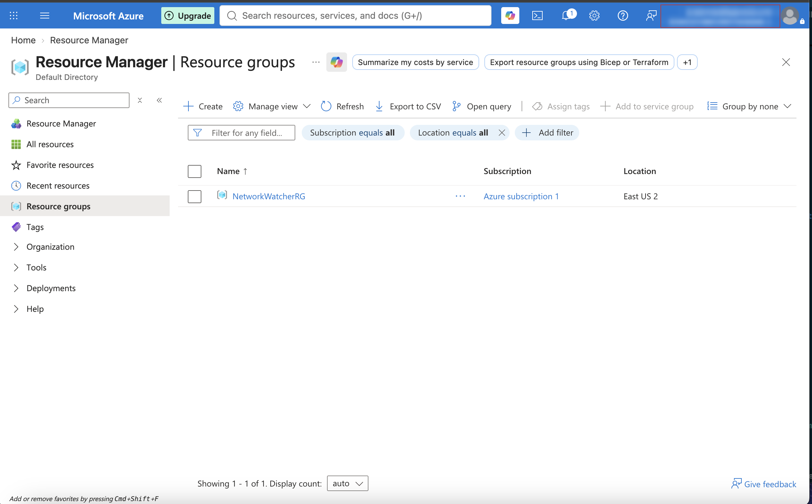Select Resource groups in the sidebar
812x504 pixels.
(85, 206)
